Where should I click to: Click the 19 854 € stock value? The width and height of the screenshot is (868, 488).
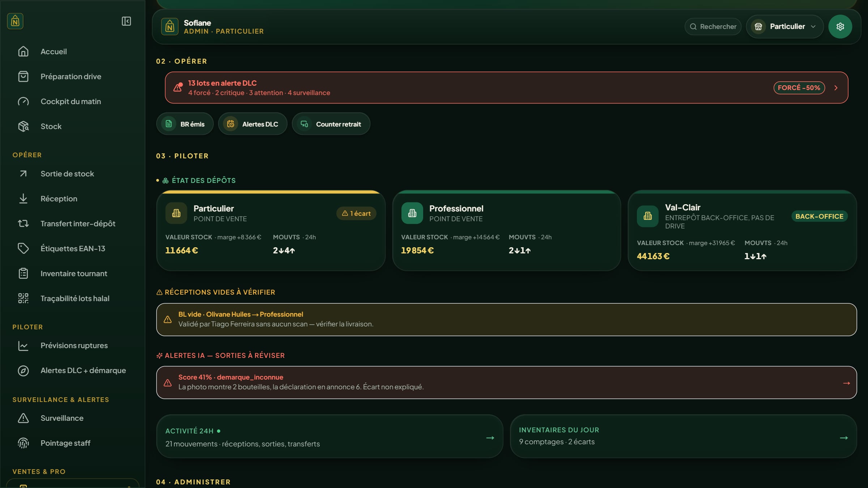[x=417, y=250]
